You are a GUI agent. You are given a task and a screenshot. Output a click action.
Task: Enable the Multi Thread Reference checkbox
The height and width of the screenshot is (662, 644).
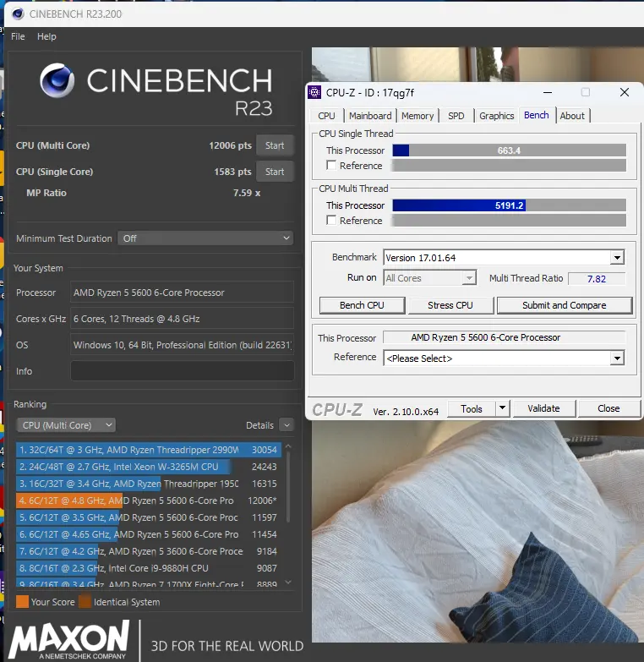click(331, 221)
